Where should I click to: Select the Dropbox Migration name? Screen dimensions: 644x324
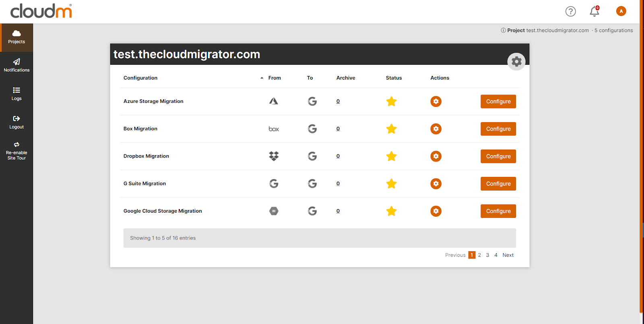pyautogui.click(x=146, y=156)
